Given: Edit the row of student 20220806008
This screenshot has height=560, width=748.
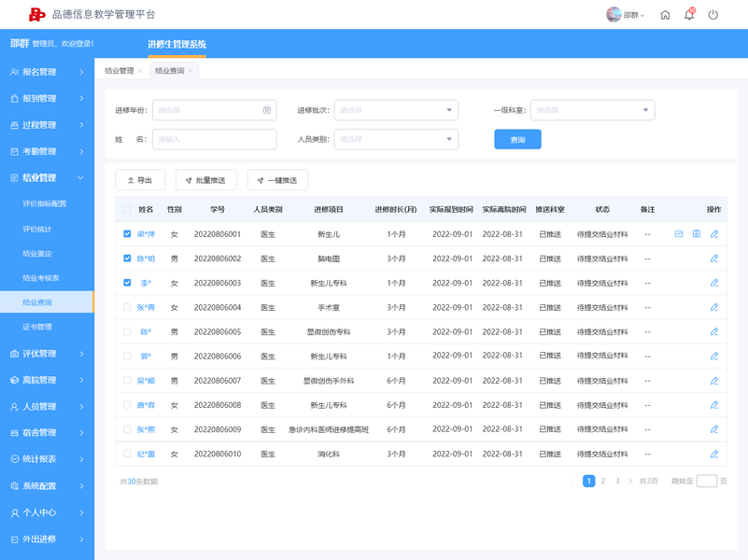Looking at the screenshot, I should pos(714,405).
